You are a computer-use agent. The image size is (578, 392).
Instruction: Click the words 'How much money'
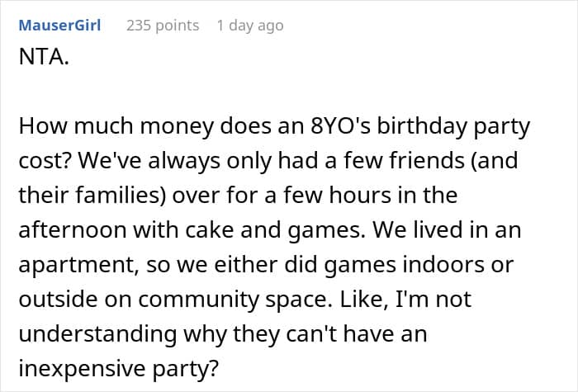click(x=116, y=126)
